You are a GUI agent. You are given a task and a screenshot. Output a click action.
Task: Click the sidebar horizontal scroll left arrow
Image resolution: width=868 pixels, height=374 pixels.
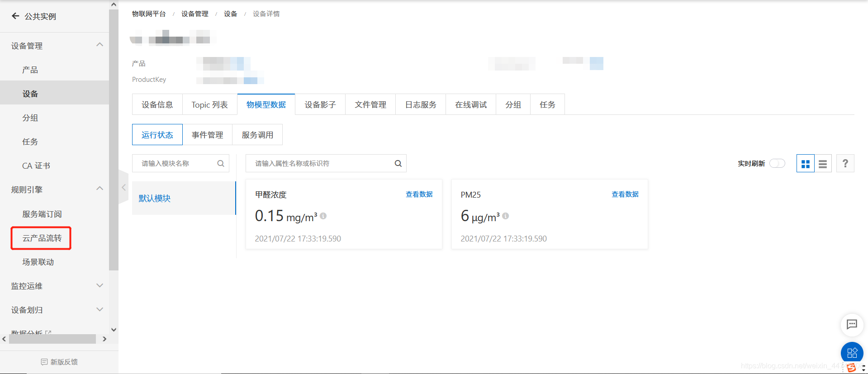4,339
